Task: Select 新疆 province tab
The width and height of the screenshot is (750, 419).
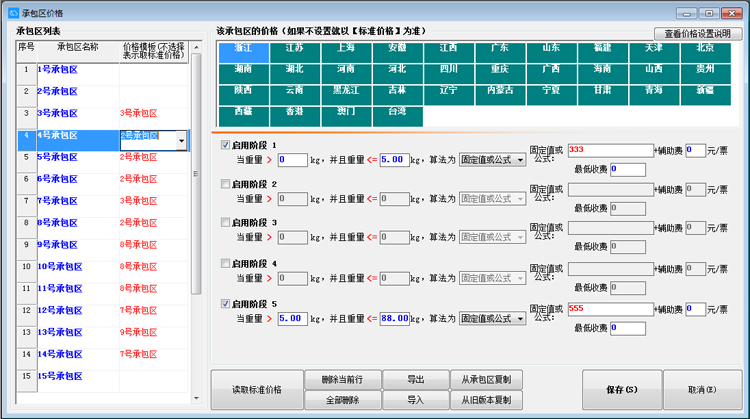Action: pyautogui.click(x=706, y=95)
